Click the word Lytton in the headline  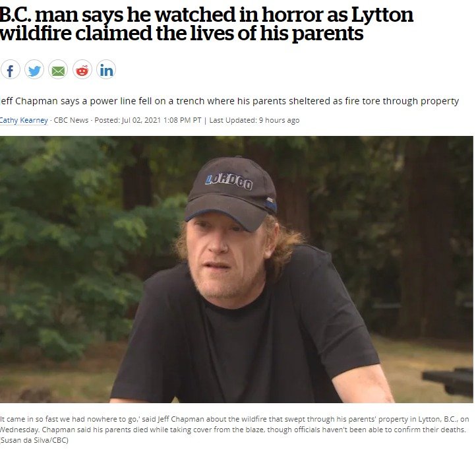pyautogui.click(x=382, y=15)
